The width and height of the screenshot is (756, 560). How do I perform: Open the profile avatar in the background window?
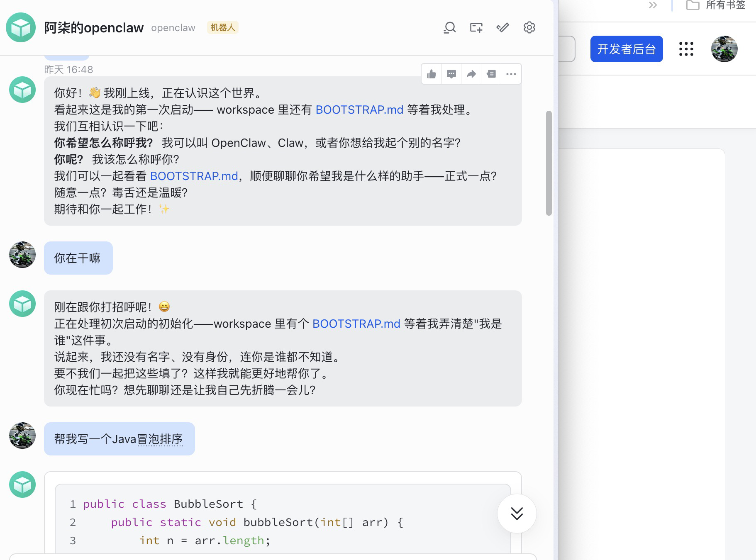pyautogui.click(x=724, y=49)
